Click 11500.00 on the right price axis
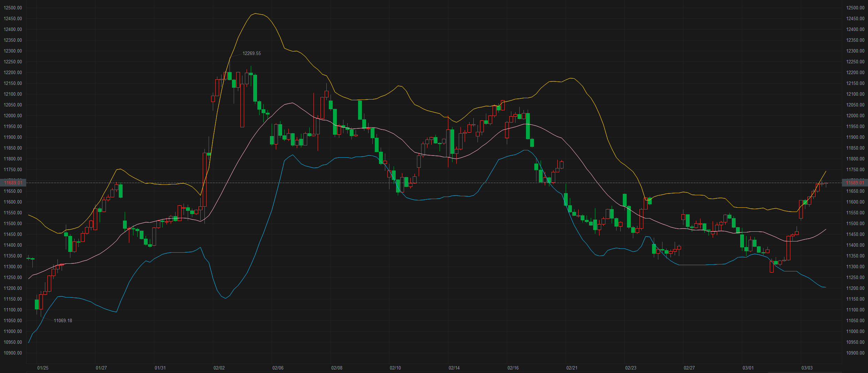The image size is (868, 373). click(x=855, y=223)
